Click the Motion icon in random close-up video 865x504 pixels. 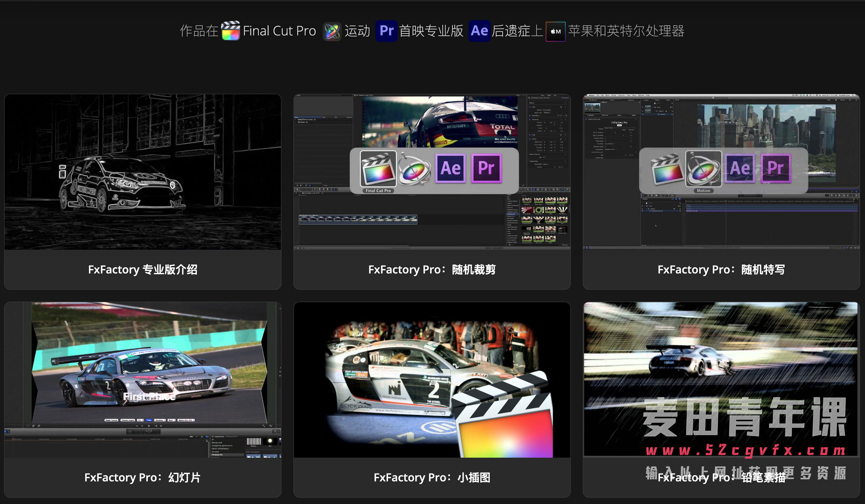(703, 169)
